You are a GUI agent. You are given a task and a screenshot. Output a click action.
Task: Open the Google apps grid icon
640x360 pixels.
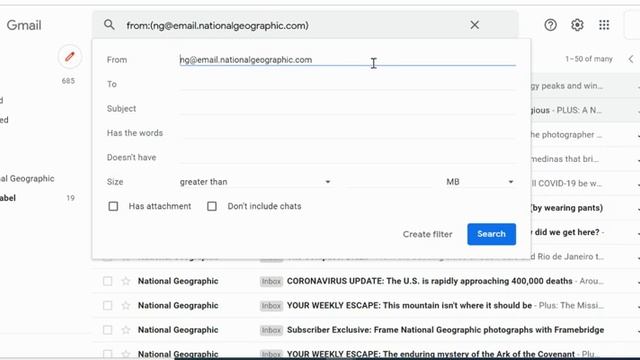[x=604, y=25]
